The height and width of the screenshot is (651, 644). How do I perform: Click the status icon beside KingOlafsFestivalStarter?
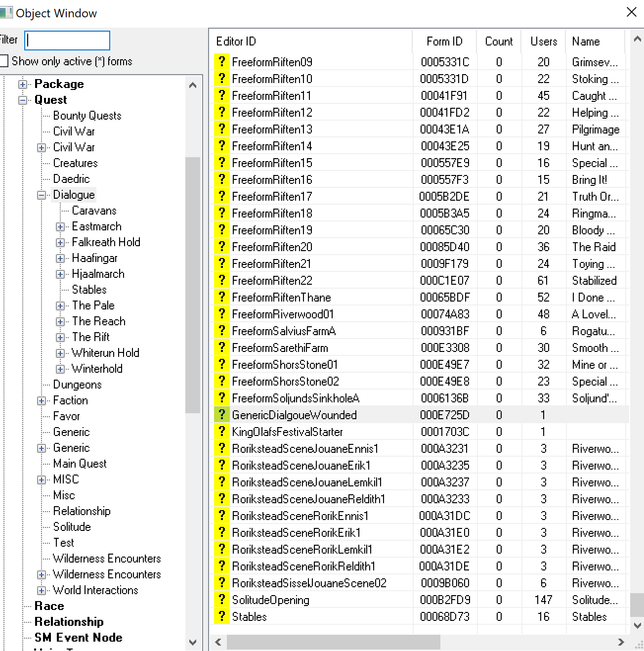[x=221, y=432]
